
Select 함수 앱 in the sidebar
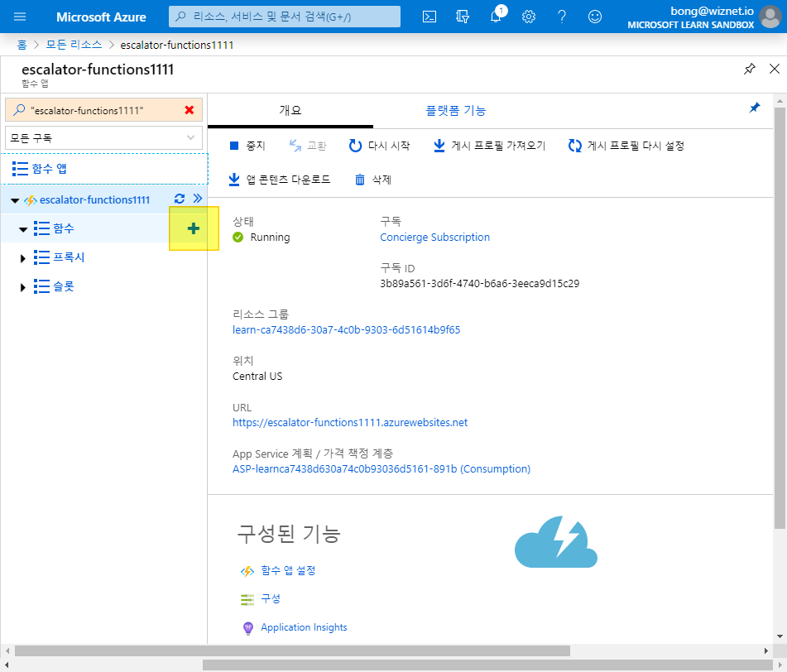[x=104, y=169]
